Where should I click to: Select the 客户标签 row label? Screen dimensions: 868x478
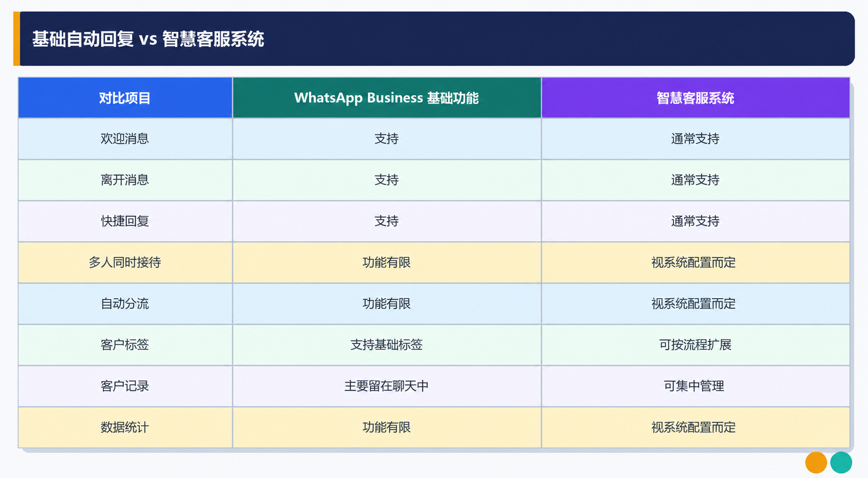coord(125,345)
